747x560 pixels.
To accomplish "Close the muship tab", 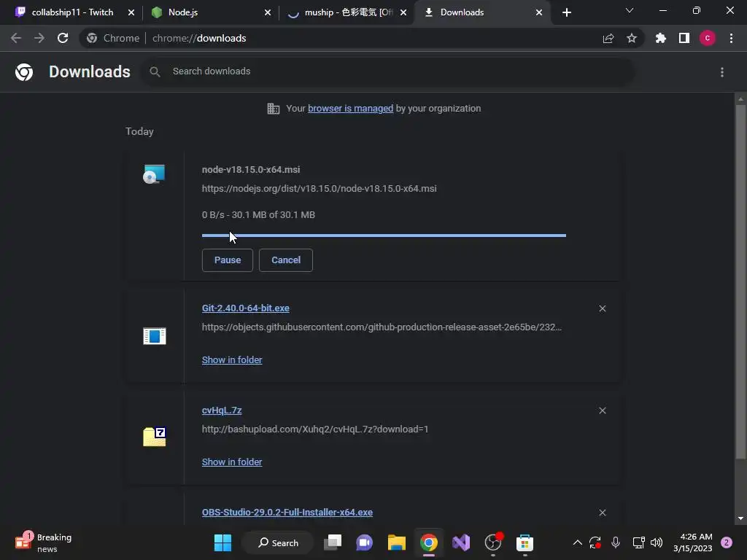I will coord(403,12).
